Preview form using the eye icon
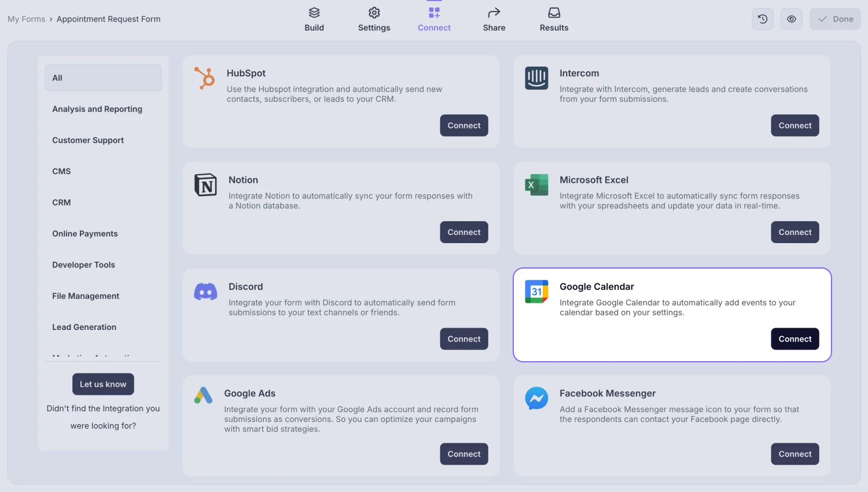 pos(792,19)
